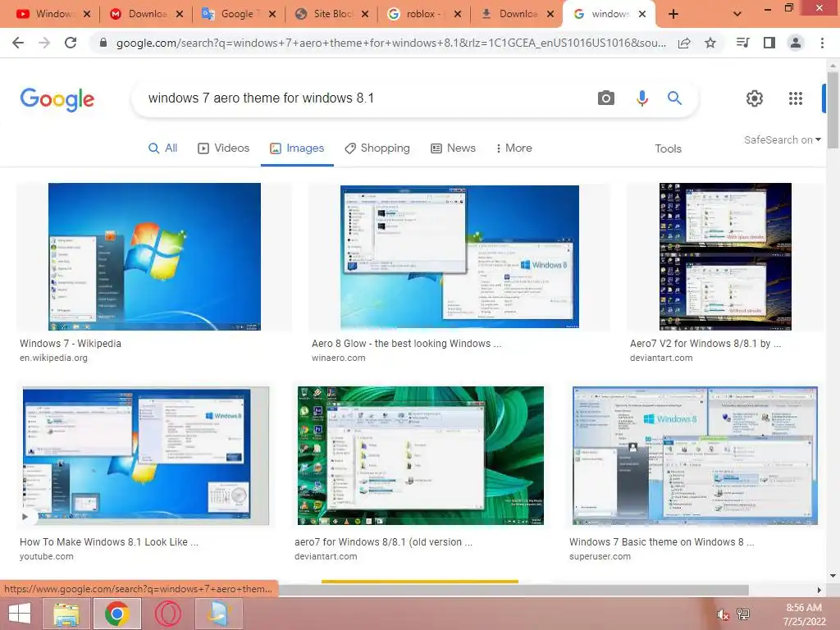This screenshot has height=630, width=840.
Task: Open Google quick settings gear
Action: click(x=755, y=98)
